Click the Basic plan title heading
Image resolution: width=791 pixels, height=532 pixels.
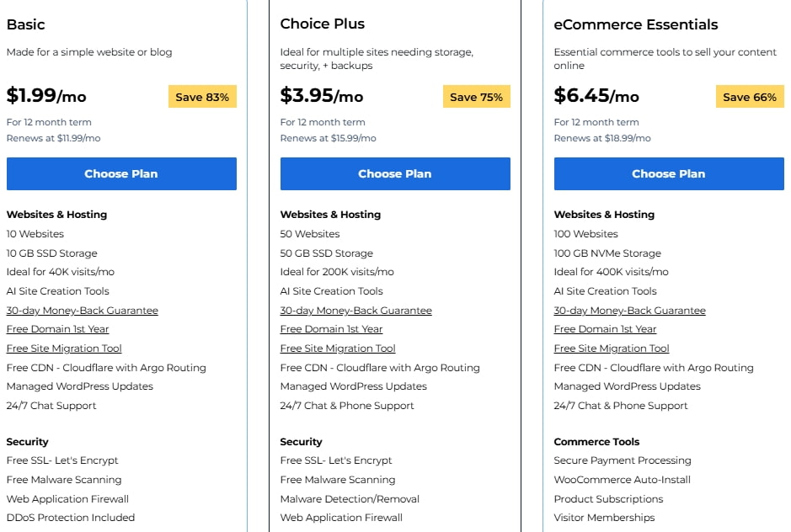coord(26,24)
